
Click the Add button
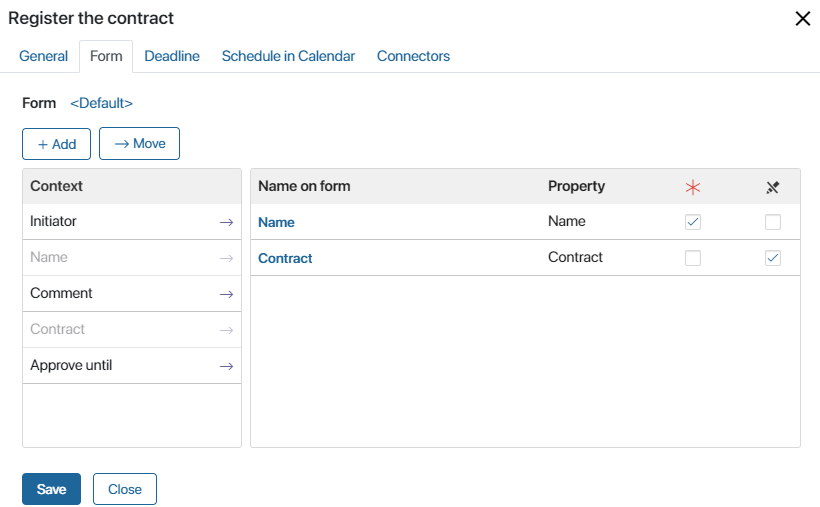[x=56, y=144]
